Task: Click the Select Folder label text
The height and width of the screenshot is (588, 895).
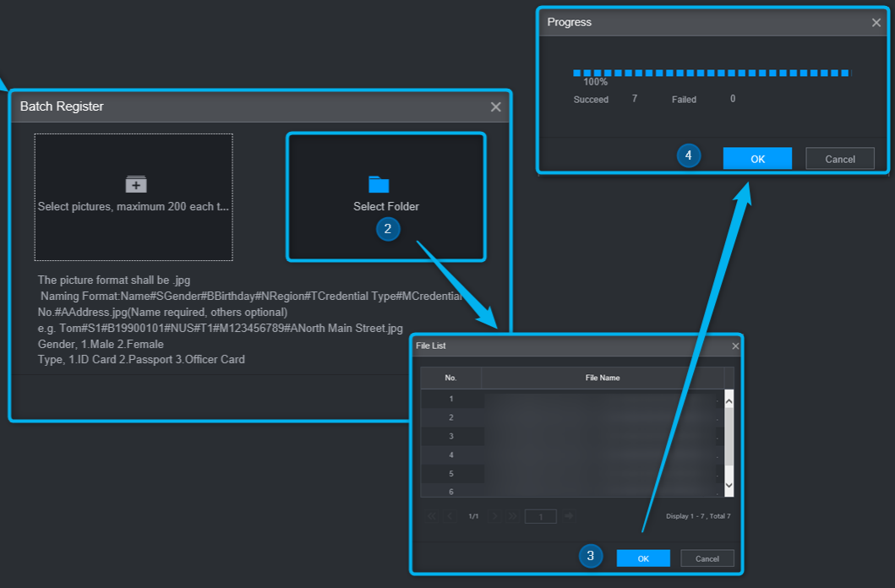Action: click(x=386, y=206)
